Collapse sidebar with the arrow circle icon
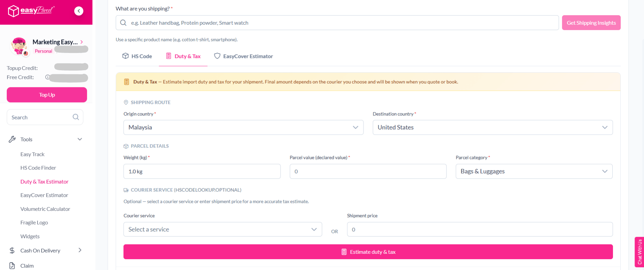 79,11
